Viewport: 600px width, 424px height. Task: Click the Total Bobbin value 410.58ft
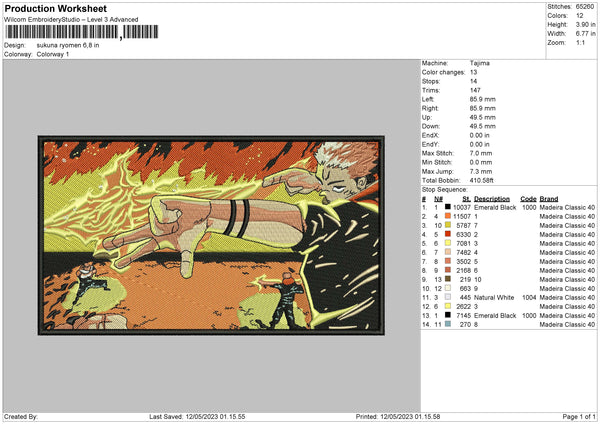click(482, 180)
